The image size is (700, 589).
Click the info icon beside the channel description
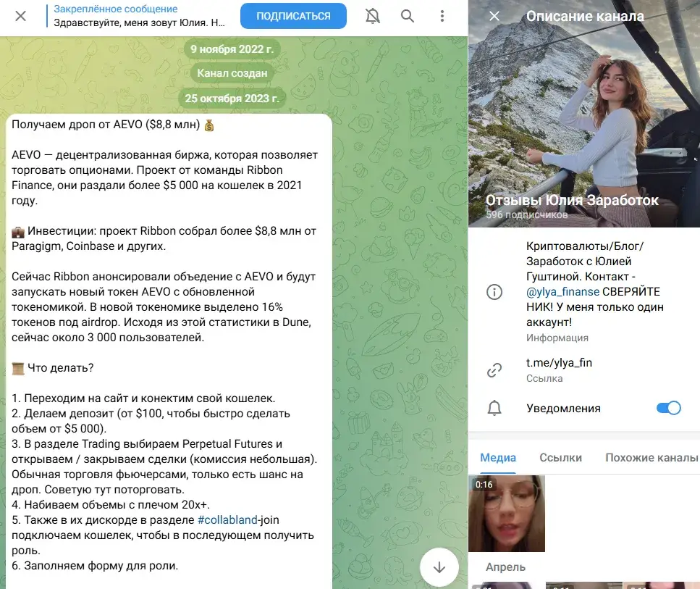(494, 292)
